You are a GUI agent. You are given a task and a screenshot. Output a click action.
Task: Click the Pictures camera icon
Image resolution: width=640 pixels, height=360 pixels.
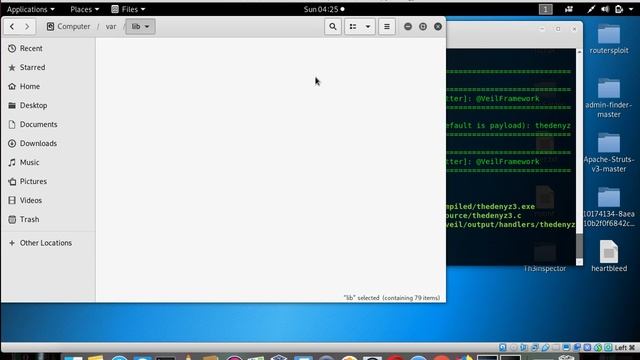click(x=12, y=181)
